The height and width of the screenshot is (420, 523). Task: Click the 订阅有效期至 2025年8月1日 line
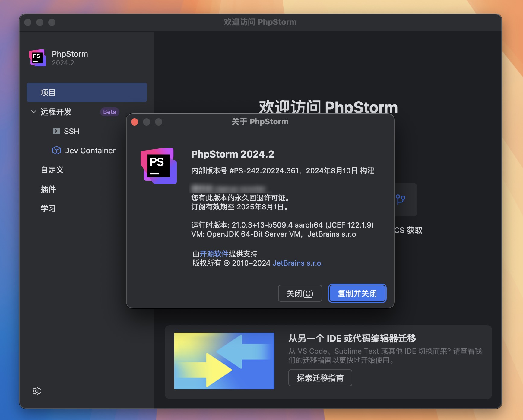click(x=240, y=207)
